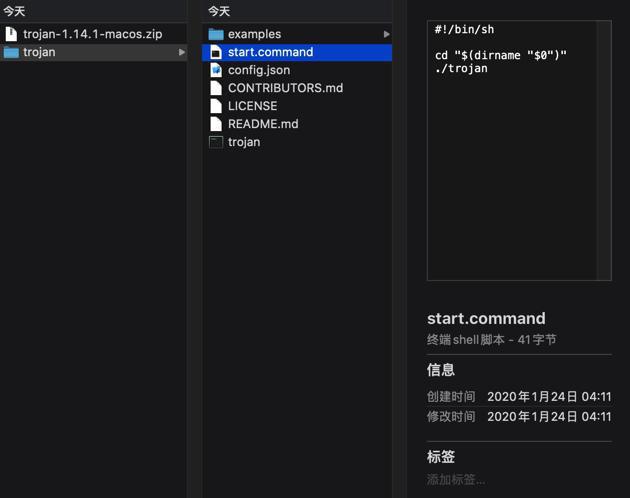Screen dimensions: 630x498
Task: Click the ./trojan line in preview
Action: pyautogui.click(x=461, y=68)
